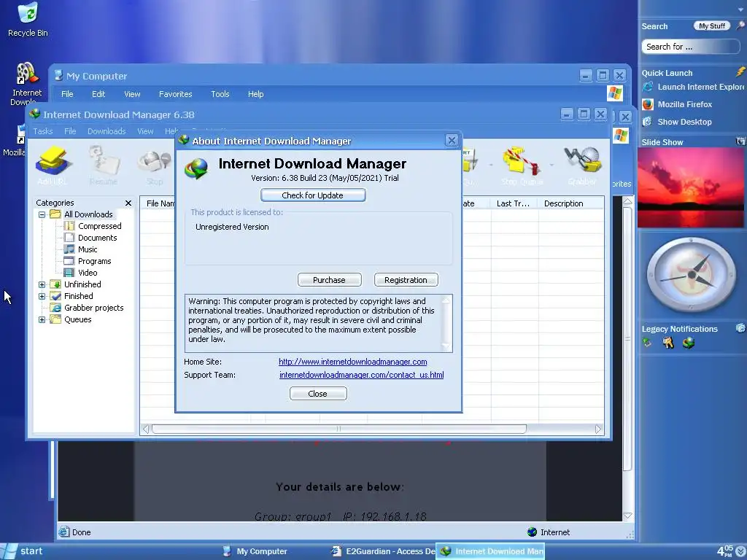747x560 pixels.
Task: Click the Start button
Action: pos(22,551)
